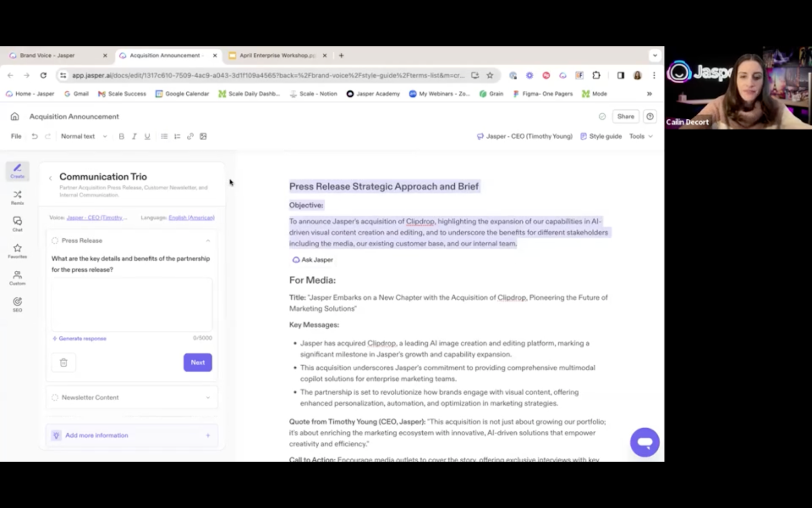
Task: Open the Create panel in the sidebar
Action: click(x=17, y=171)
